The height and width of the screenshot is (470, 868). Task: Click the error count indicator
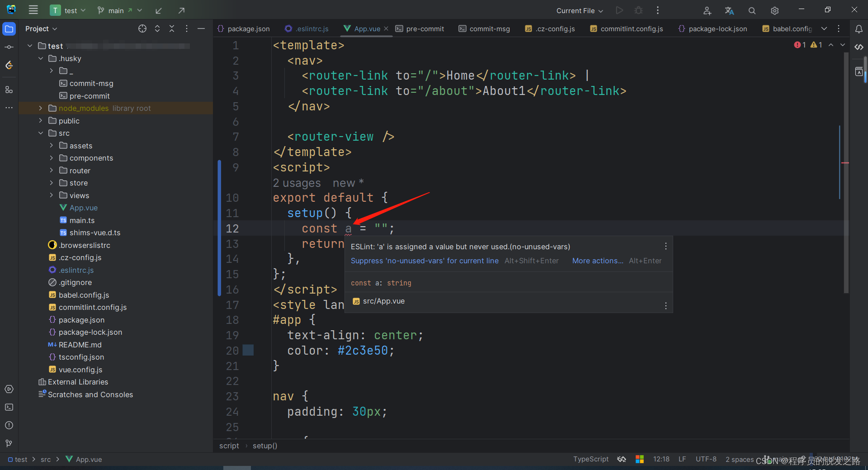point(800,45)
